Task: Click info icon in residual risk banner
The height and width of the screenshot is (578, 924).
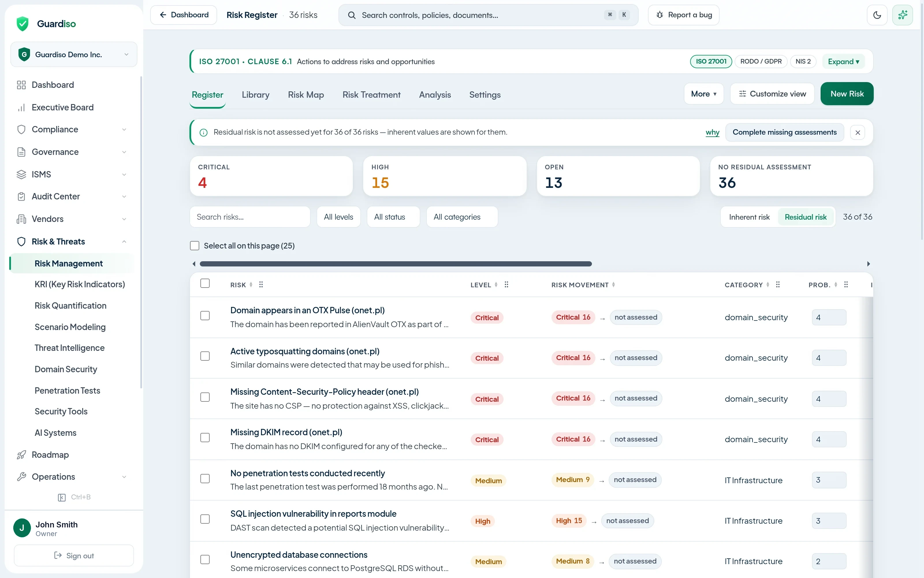Action: 204,133
